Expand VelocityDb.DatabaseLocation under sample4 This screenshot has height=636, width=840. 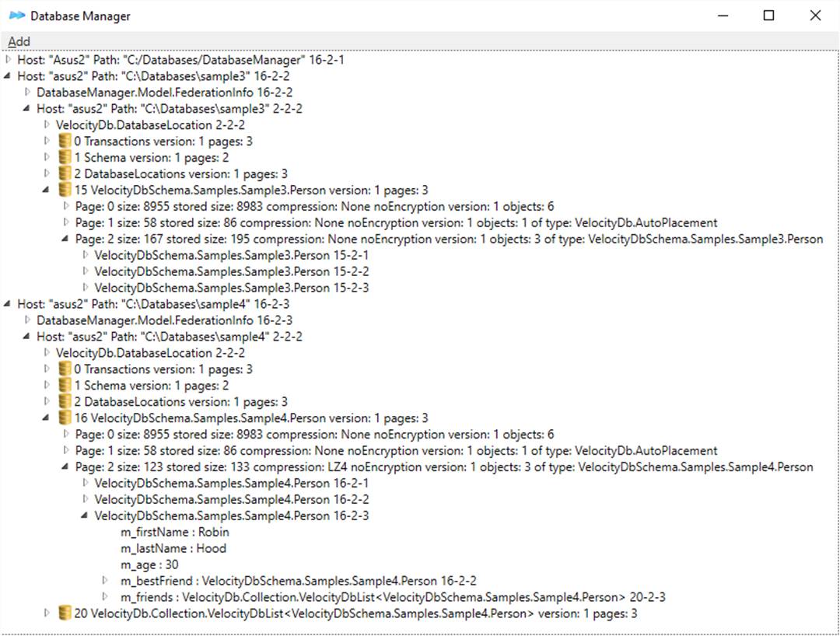pos(47,353)
